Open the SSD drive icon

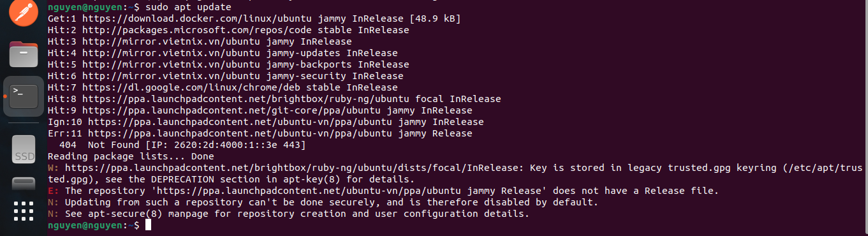click(24, 149)
